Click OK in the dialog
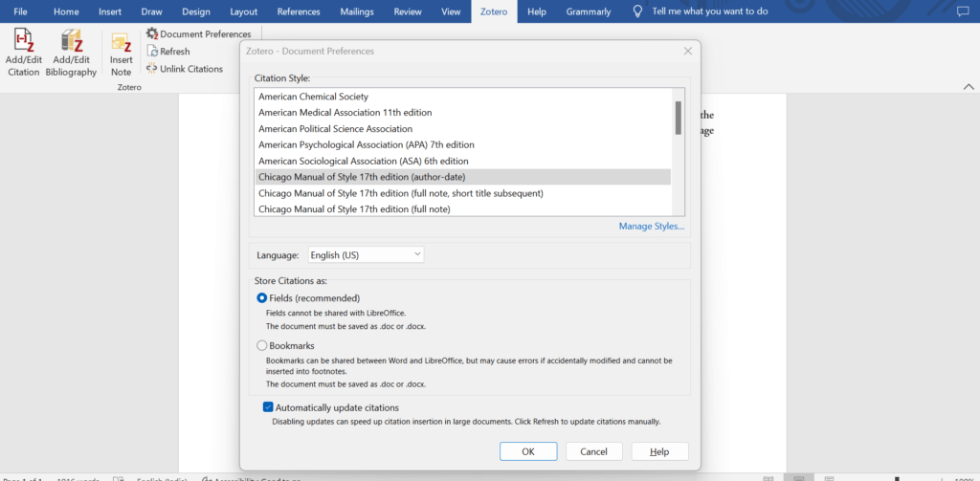980x481 pixels. (528, 451)
